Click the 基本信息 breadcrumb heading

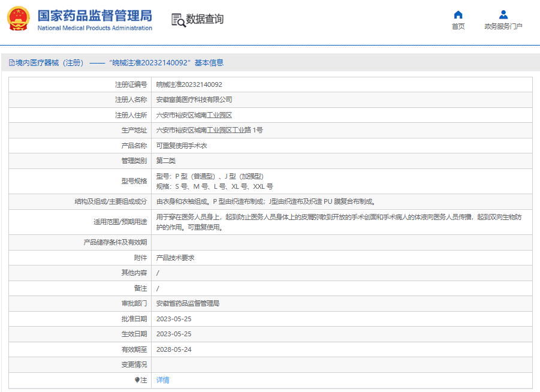pyautogui.click(x=209, y=63)
